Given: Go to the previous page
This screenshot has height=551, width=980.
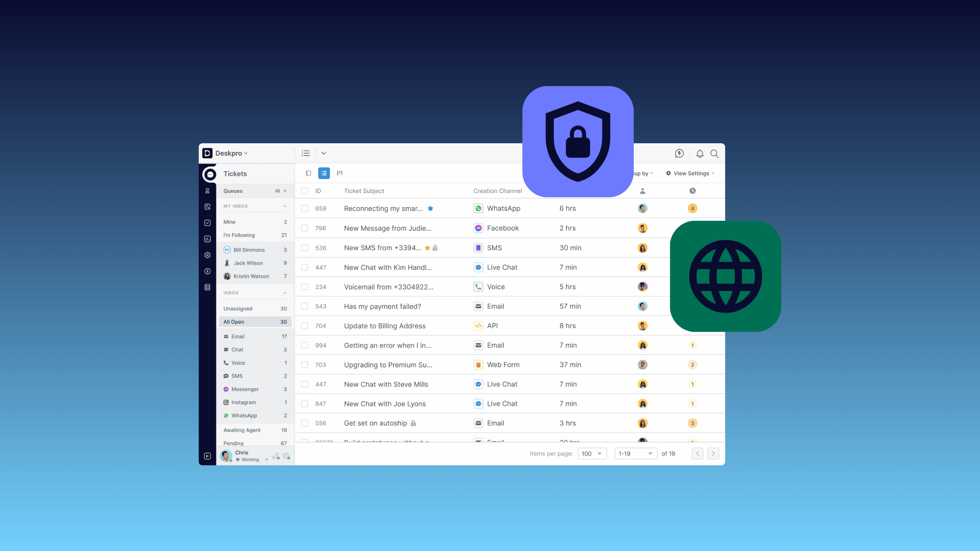Looking at the screenshot, I should coord(698,453).
